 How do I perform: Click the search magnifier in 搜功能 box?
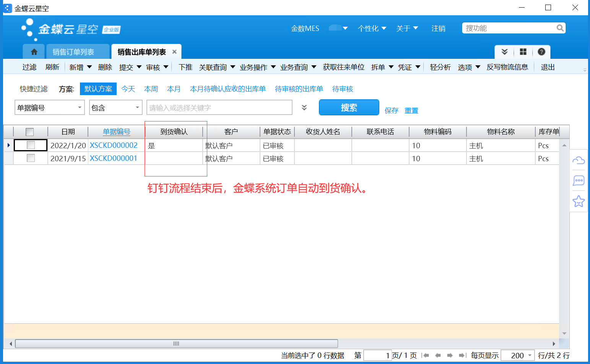coord(560,28)
